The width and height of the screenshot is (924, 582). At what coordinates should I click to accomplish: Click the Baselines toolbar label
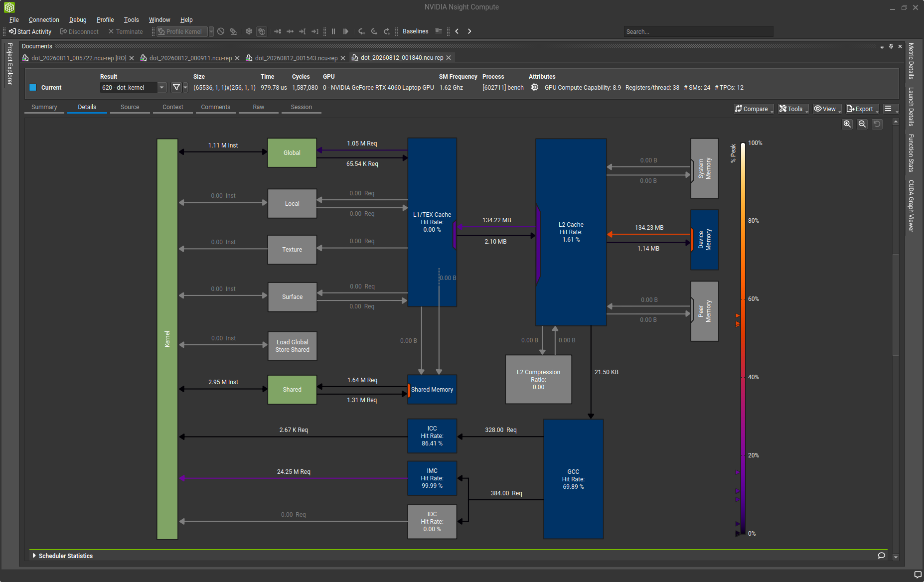(x=415, y=31)
